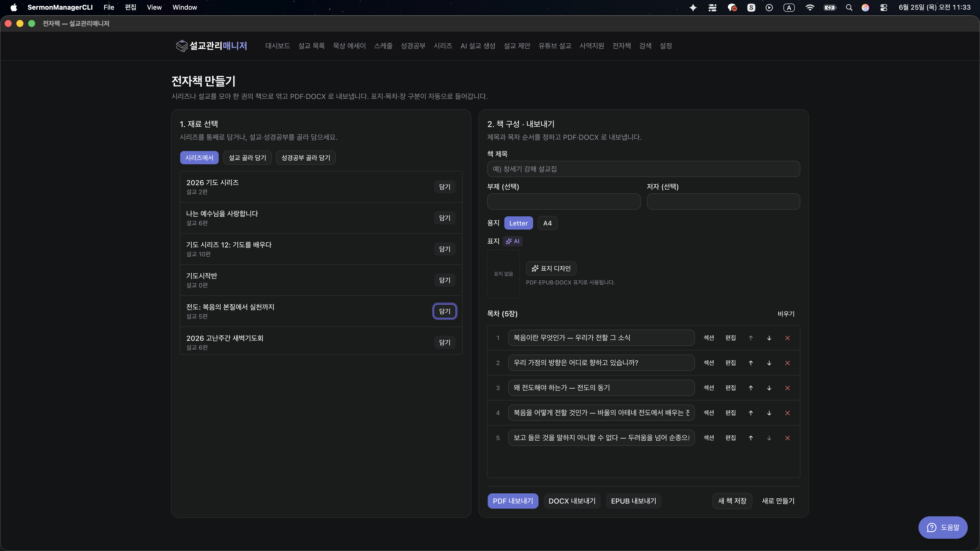The width and height of the screenshot is (980, 551).
Task: Click PDF 내보내기 button
Action: [513, 501]
